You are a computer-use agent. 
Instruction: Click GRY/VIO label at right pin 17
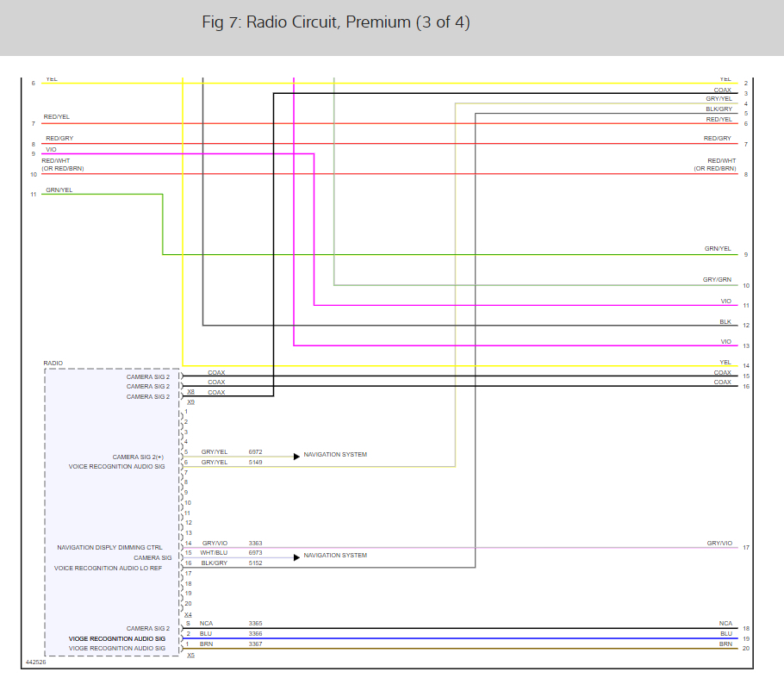click(719, 543)
